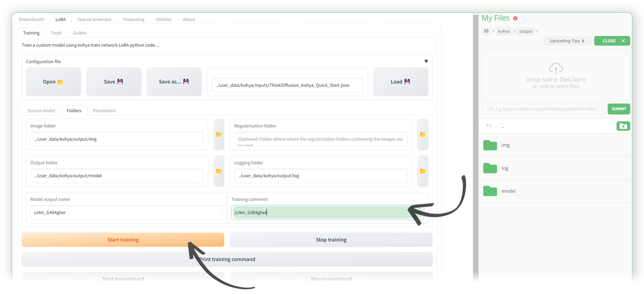Close the My Files panel

tap(612, 41)
